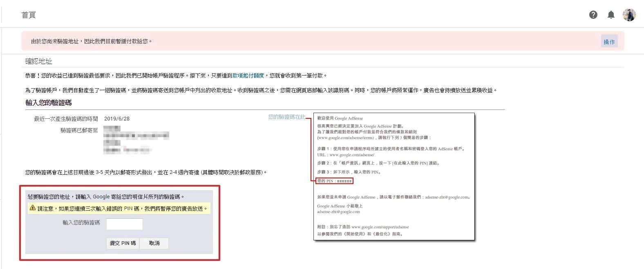644x269 pixels.
Task: Click the 提交 PIN 碼 button
Action: tap(123, 243)
